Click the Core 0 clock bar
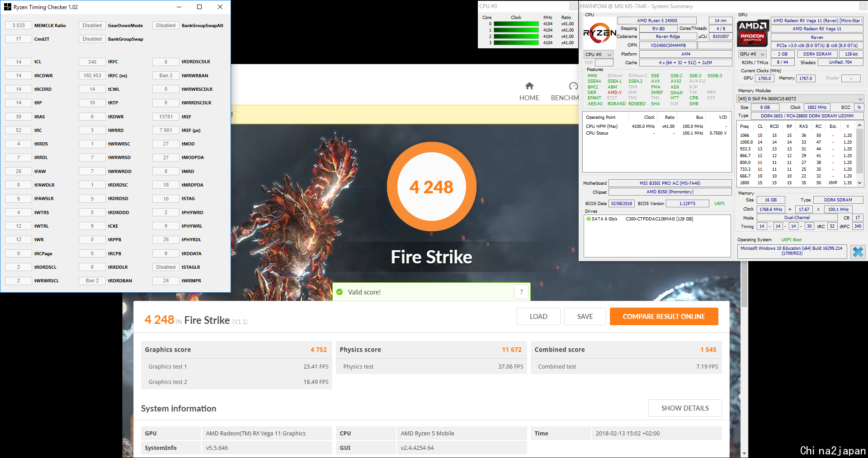The image size is (868, 458). click(516, 24)
